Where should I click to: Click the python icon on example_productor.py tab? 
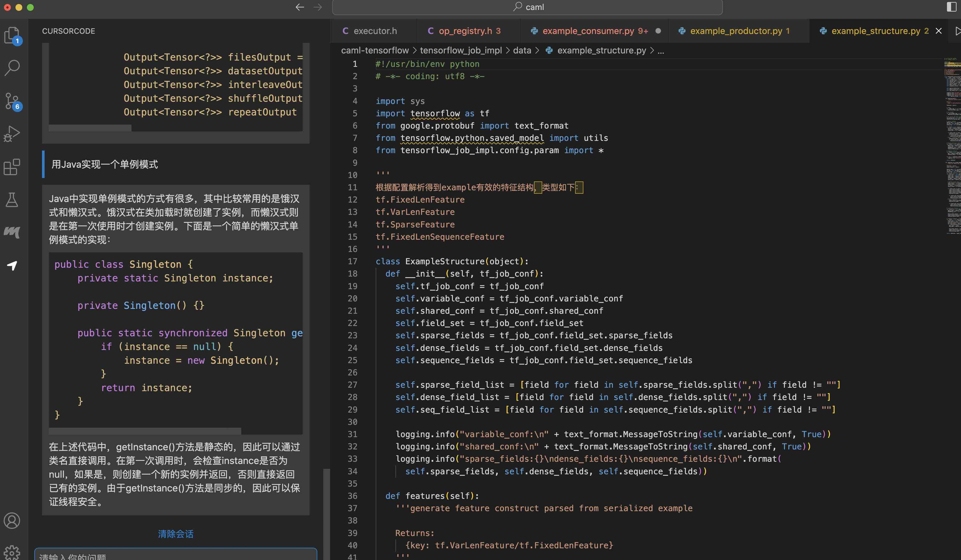tap(682, 31)
